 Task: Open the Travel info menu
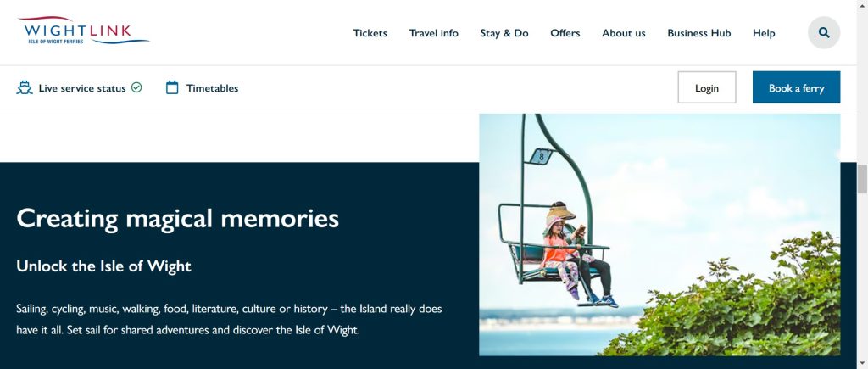(x=433, y=33)
